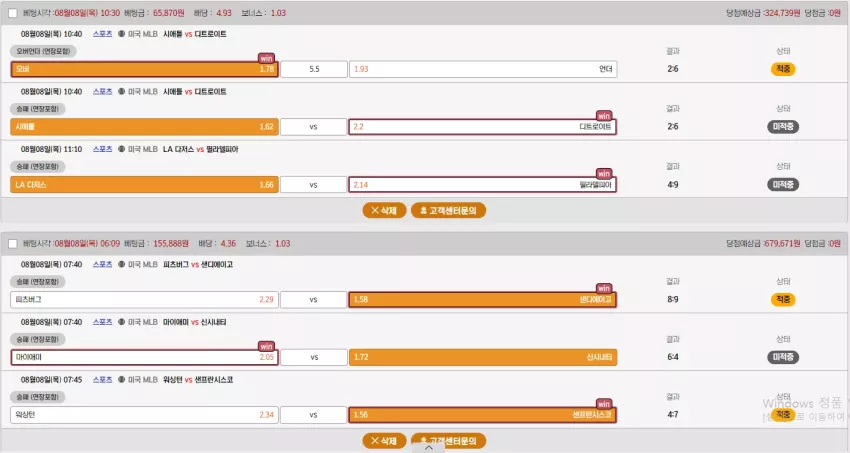Click the 배당 4.93 odds value
Image resolution: width=850 pixels, height=453 pixels.
[224, 13]
